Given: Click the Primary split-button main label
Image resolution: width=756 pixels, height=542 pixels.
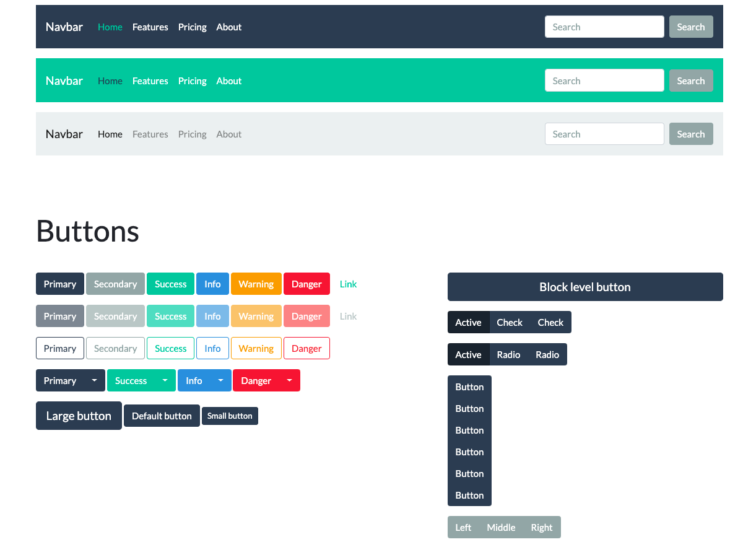Looking at the screenshot, I should pyautogui.click(x=60, y=380).
